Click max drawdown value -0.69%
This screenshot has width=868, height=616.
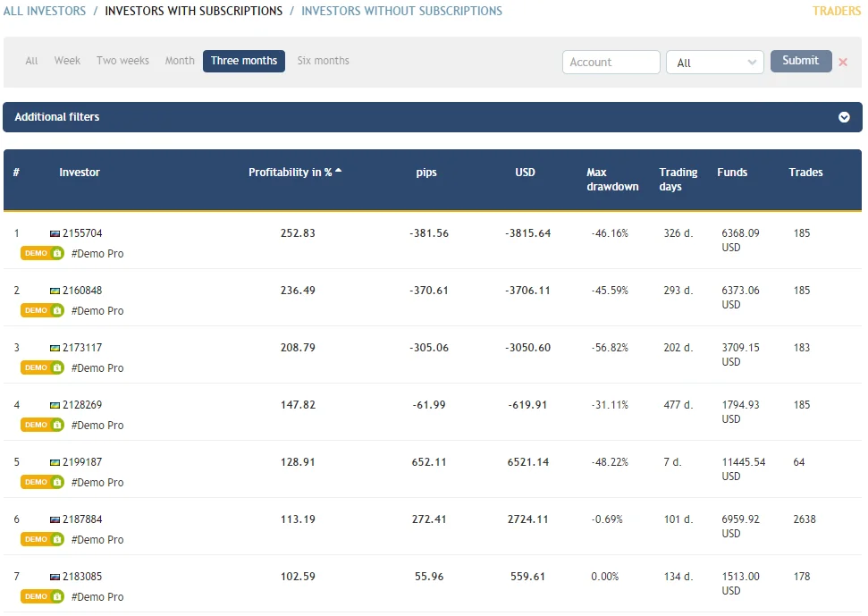(x=607, y=519)
